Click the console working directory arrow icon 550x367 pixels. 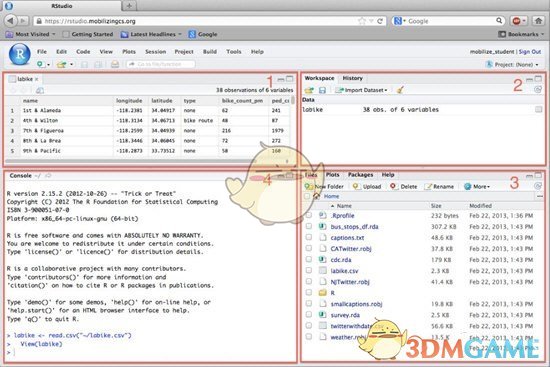[x=48, y=175]
